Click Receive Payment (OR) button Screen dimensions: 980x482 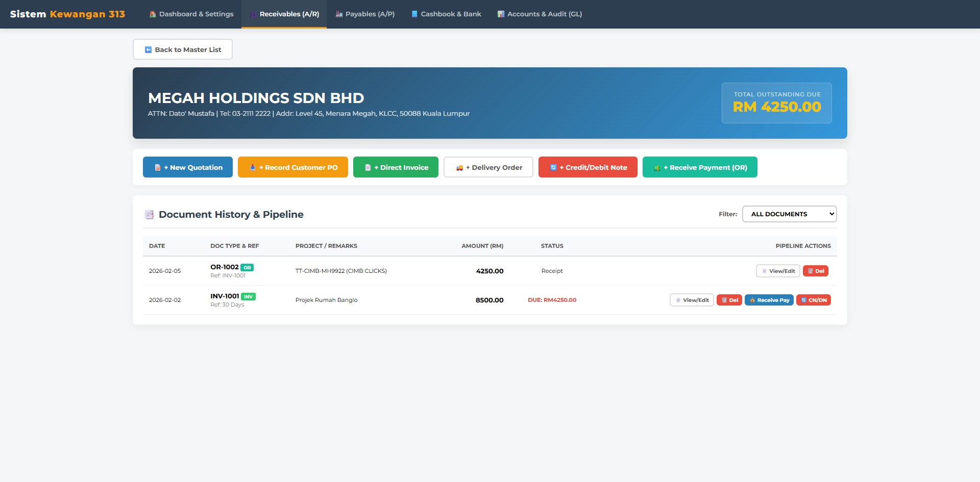(700, 167)
